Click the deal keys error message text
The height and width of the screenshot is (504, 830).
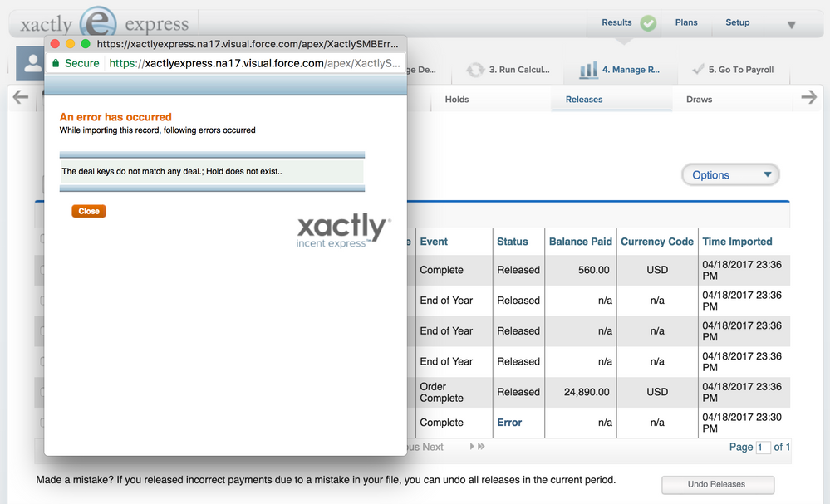click(171, 171)
